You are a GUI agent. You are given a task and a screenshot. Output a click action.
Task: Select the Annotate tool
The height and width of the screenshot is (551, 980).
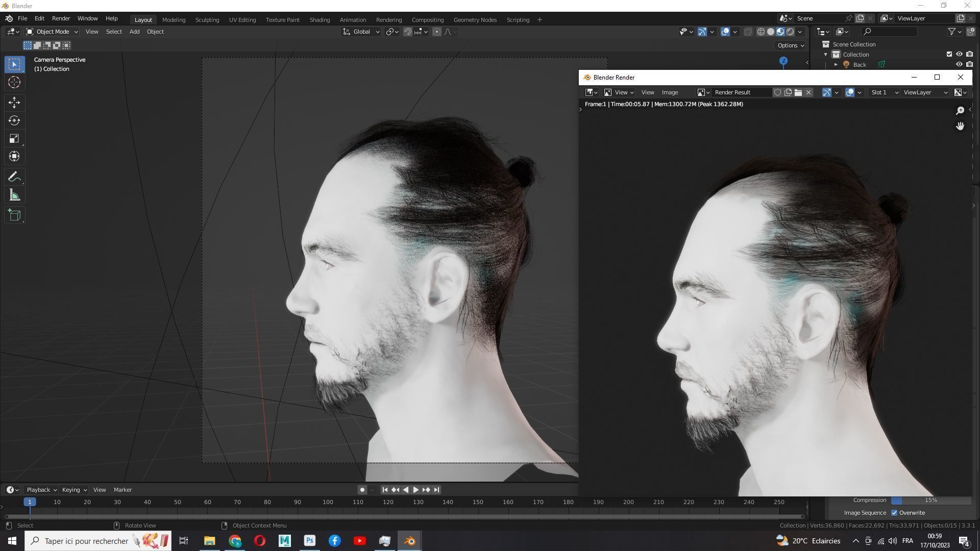[x=14, y=177]
